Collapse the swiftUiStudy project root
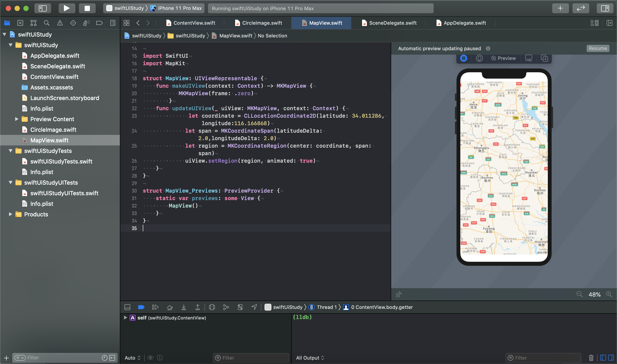Image resolution: width=617 pixels, height=364 pixels. pos(4,34)
